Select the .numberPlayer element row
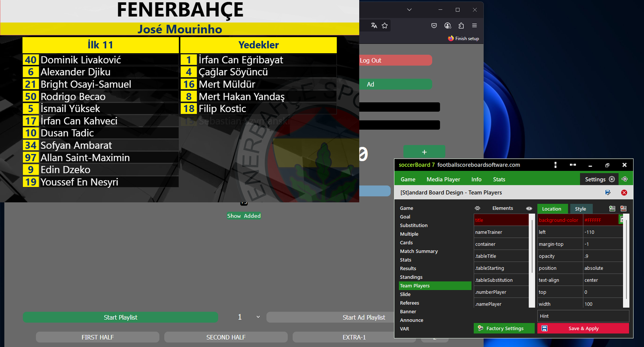644x347 pixels. (501, 292)
